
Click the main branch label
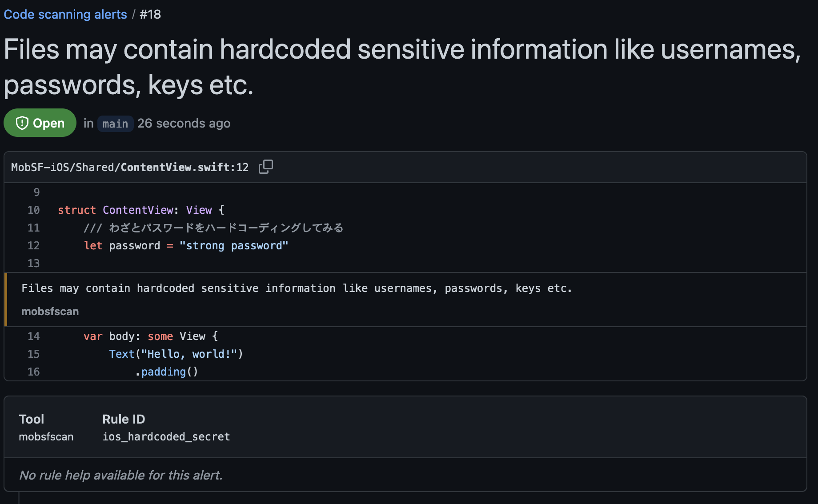(115, 124)
